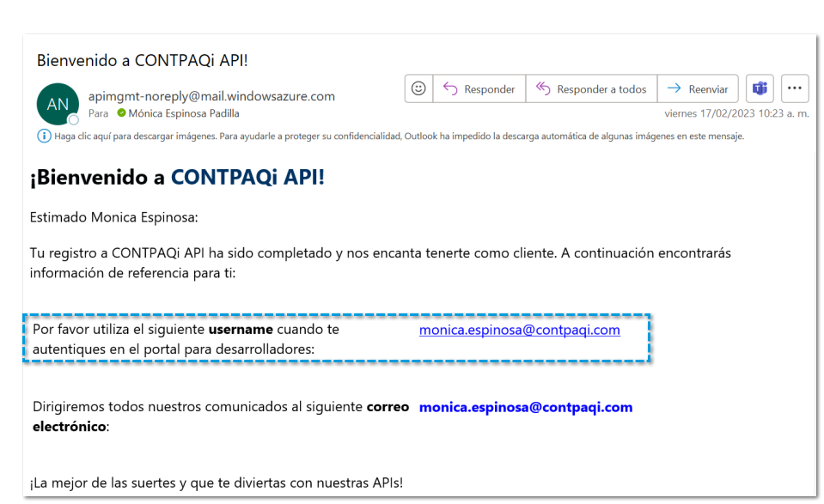
Task: Click the green presence status dot by Mónica
Action: click(121, 112)
